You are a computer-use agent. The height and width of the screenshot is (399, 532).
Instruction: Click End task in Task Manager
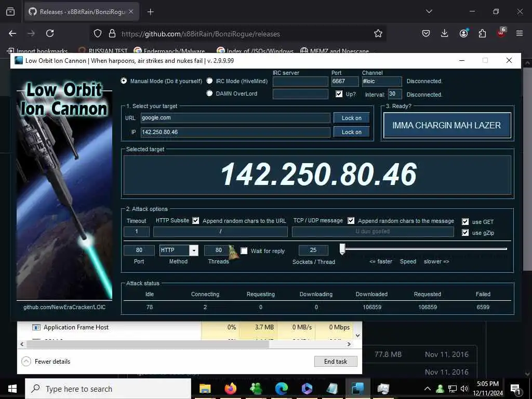(336, 362)
